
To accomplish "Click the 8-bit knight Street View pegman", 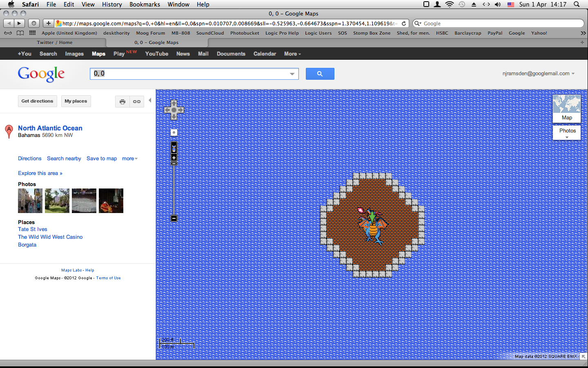I will point(174,148).
